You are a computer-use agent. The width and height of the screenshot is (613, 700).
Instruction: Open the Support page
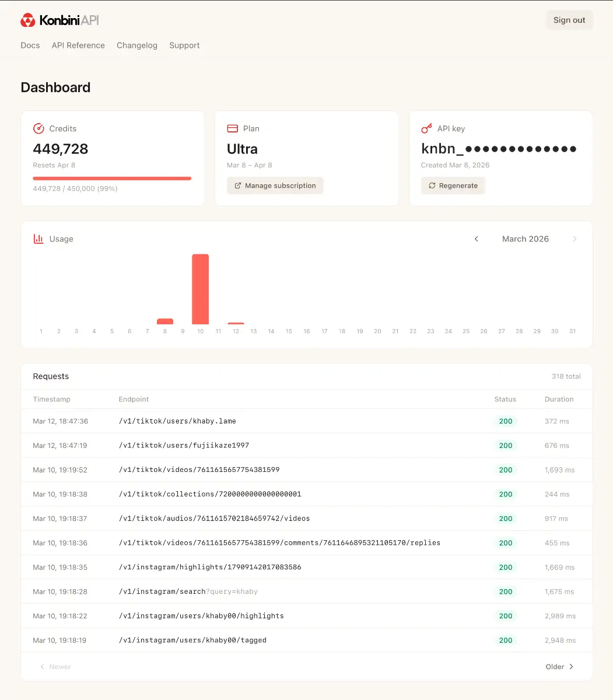(184, 45)
